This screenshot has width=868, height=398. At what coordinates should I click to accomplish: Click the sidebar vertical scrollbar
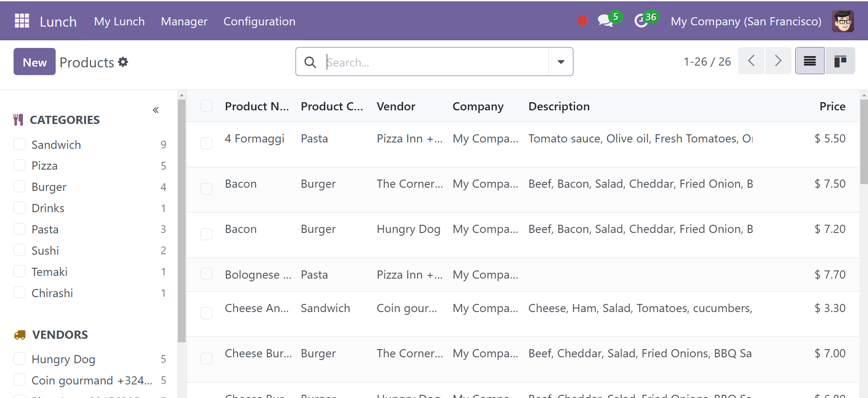pyautogui.click(x=181, y=221)
